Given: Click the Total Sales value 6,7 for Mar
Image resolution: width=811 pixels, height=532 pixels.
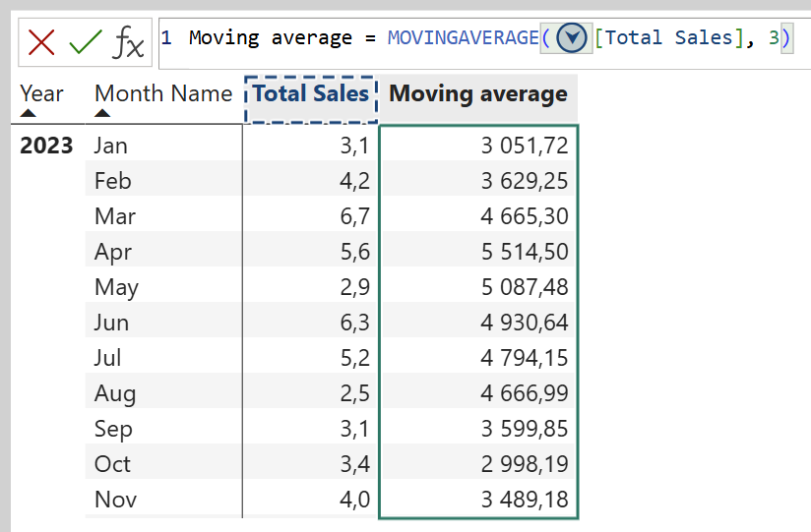Looking at the screenshot, I should [x=354, y=216].
